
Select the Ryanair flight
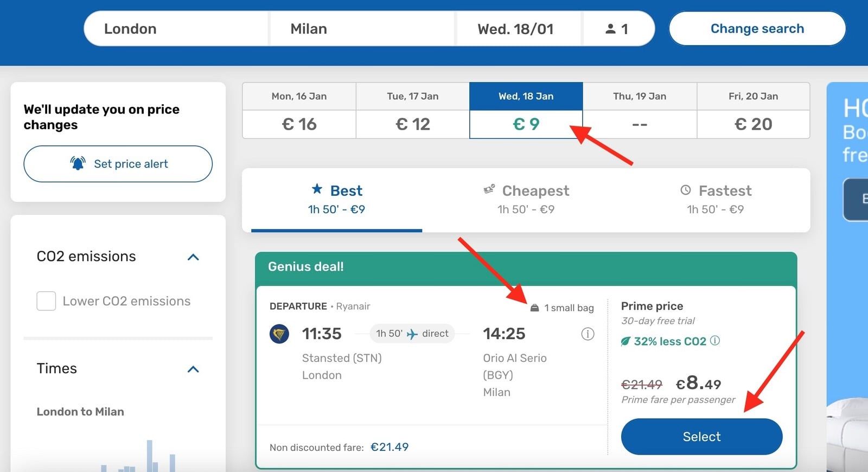coord(701,437)
